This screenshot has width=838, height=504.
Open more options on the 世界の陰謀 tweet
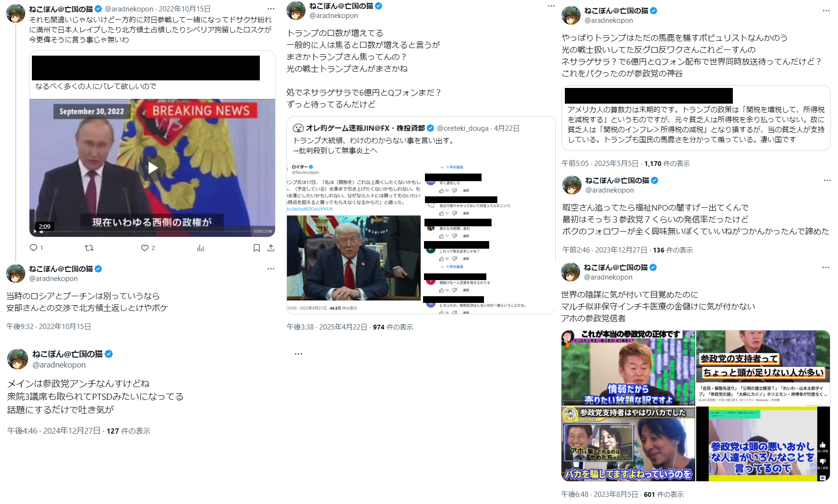pos(826,267)
